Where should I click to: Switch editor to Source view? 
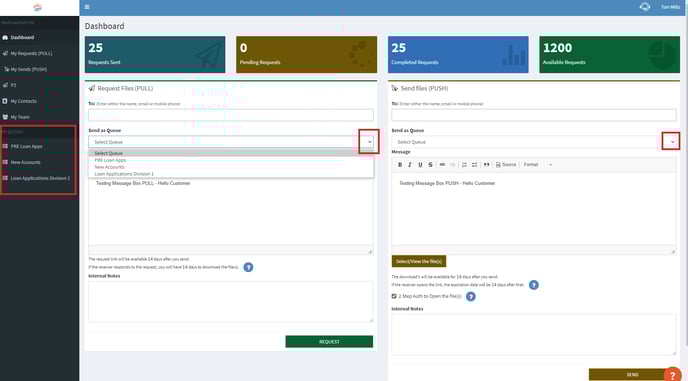click(505, 165)
